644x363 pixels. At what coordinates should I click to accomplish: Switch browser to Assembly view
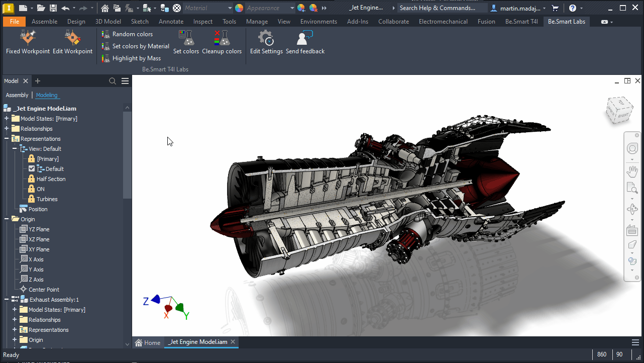pos(17,95)
